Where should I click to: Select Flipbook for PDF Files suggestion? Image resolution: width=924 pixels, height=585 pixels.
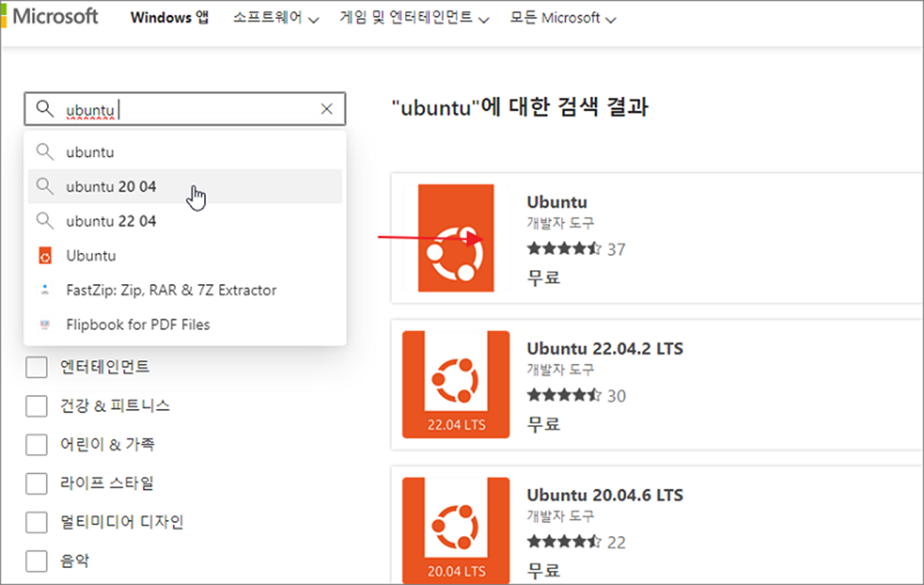[x=185, y=325]
